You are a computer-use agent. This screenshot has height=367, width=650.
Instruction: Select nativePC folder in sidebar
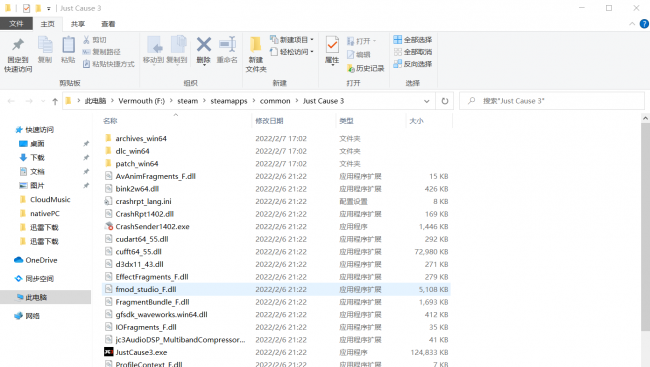coord(45,214)
